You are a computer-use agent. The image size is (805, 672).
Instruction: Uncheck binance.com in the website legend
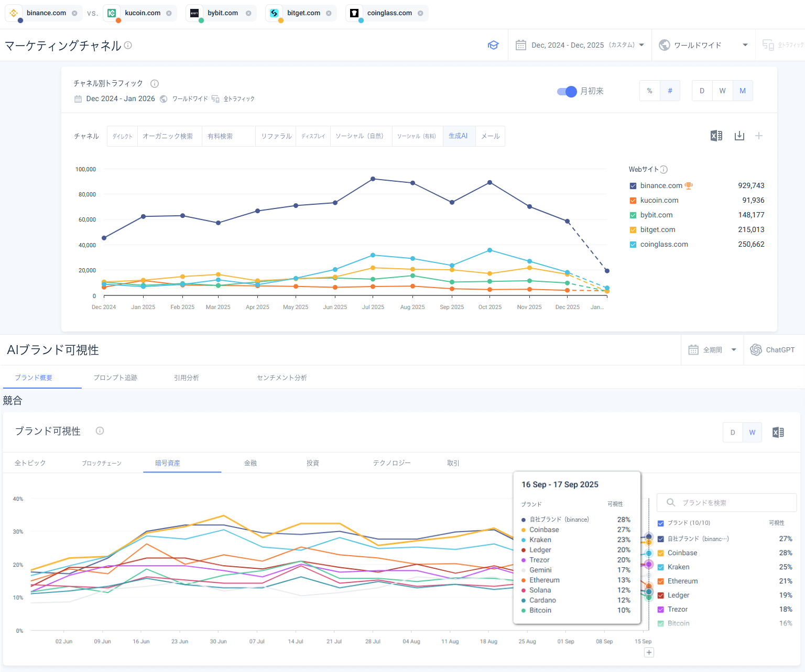tap(633, 186)
